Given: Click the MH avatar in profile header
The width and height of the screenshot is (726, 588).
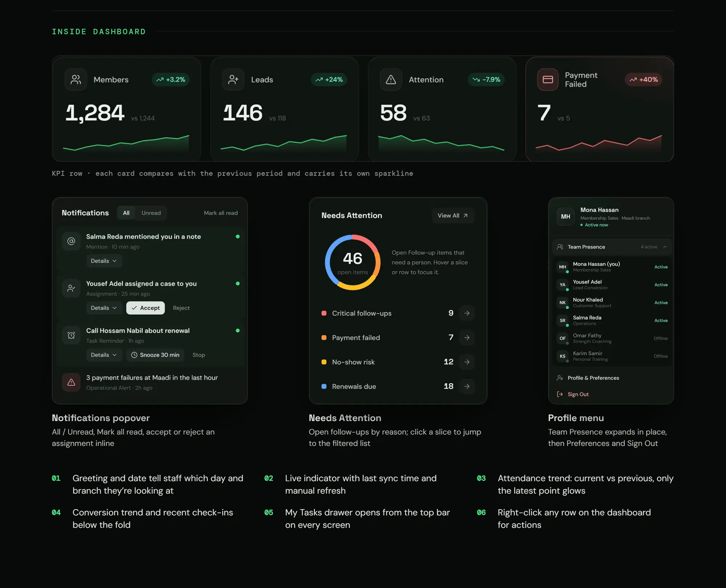Looking at the screenshot, I should pyautogui.click(x=566, y=217).
